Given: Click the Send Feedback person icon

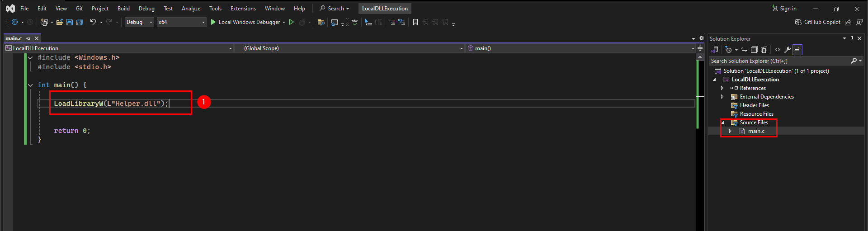Looking at the screenshot, I should coord(859,22).
